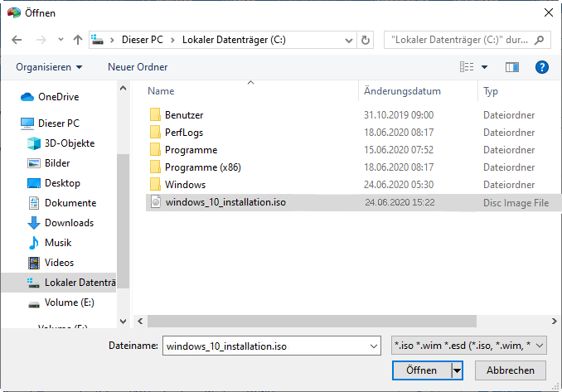Select the Benutzer folder name

click(x=184, y=115)
